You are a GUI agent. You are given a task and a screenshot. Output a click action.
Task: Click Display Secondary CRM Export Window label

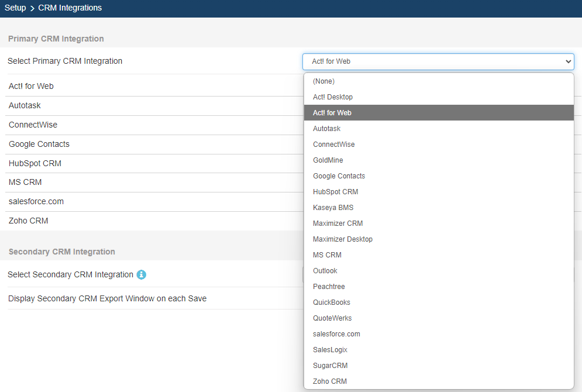(107, 298)
